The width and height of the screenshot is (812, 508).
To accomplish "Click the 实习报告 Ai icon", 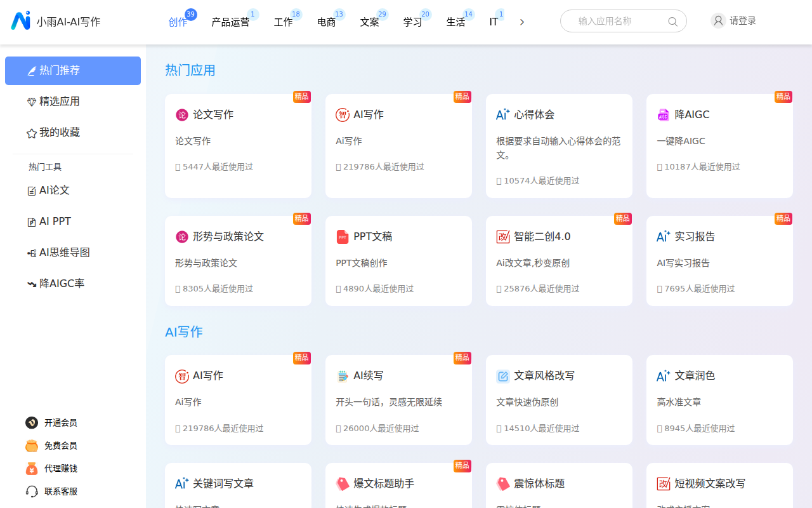I will click(664, 237).
